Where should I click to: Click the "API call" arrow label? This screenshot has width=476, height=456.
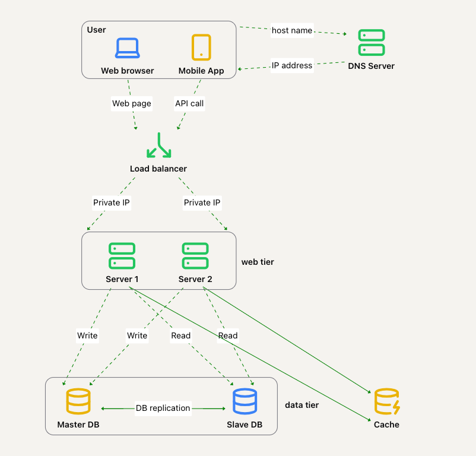tap(189, 103)
